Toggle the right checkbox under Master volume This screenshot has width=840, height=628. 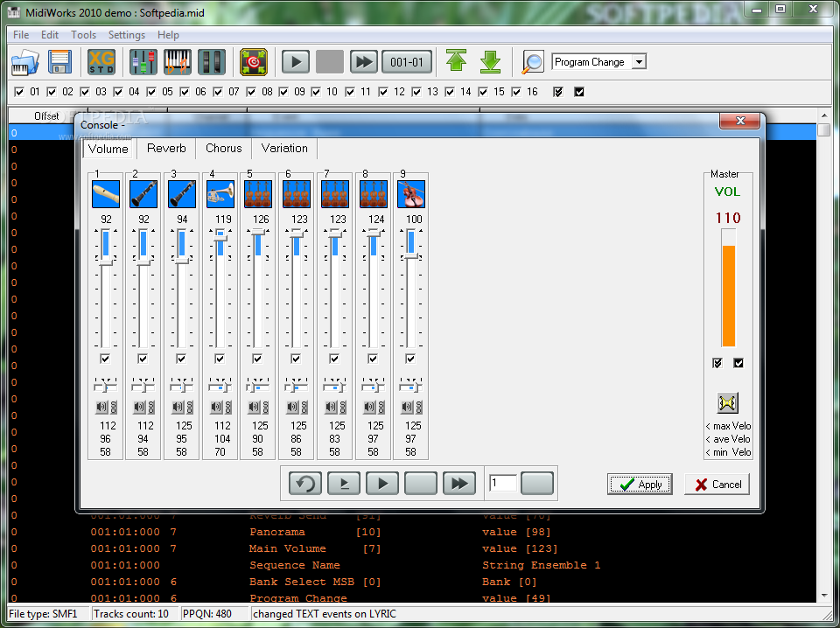(x=738, y=364)
